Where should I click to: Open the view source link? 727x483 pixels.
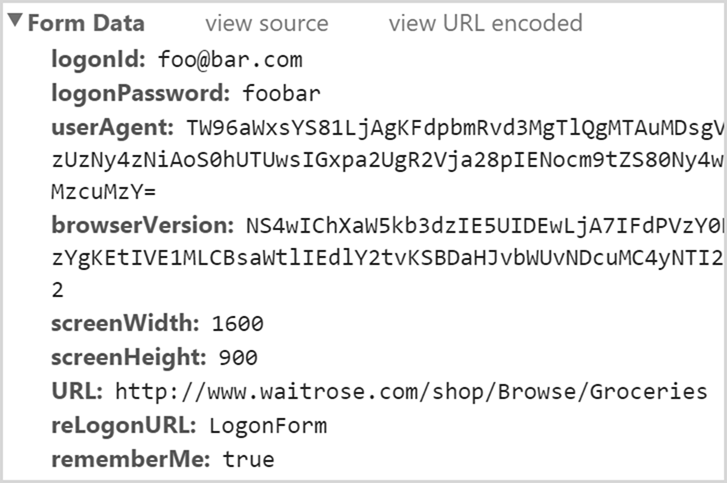[267, 23]
